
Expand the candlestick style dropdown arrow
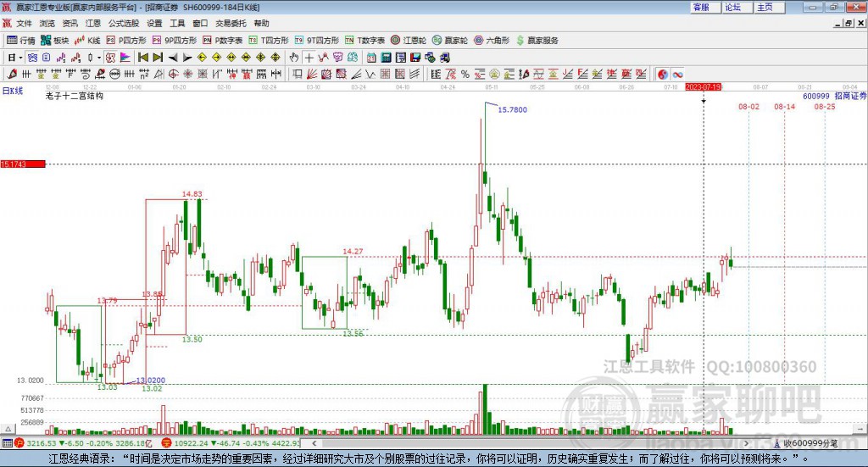point(99,58)
